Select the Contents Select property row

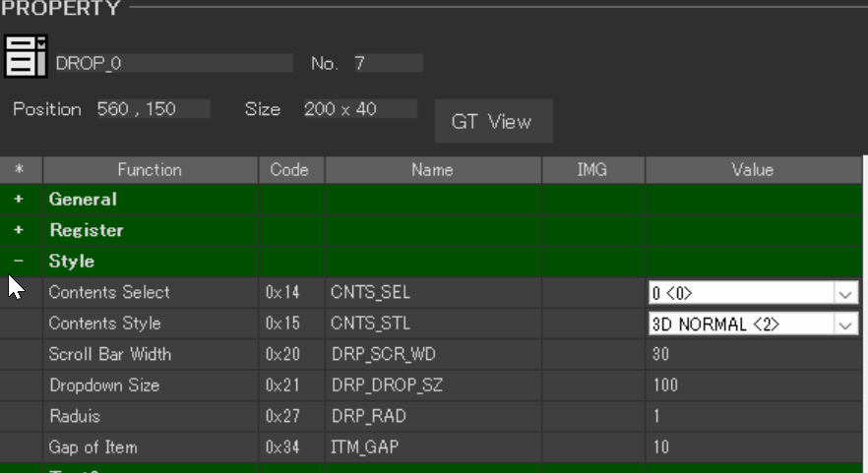[x=109, y=293]
